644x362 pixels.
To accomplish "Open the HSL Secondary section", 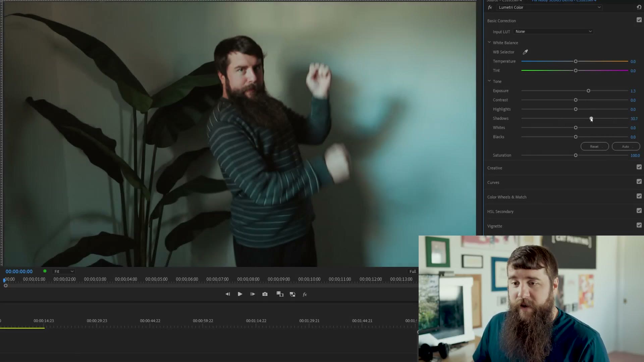I will pos(500,212).
